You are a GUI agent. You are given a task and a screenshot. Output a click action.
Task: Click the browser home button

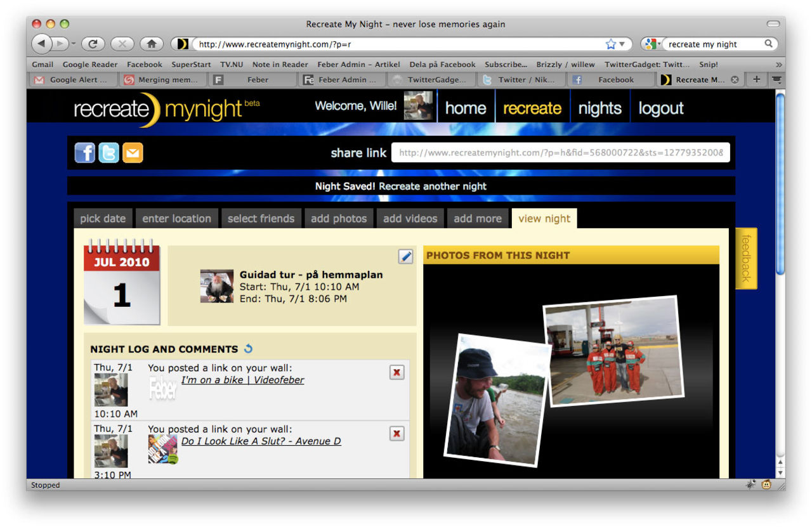(151, 44)
